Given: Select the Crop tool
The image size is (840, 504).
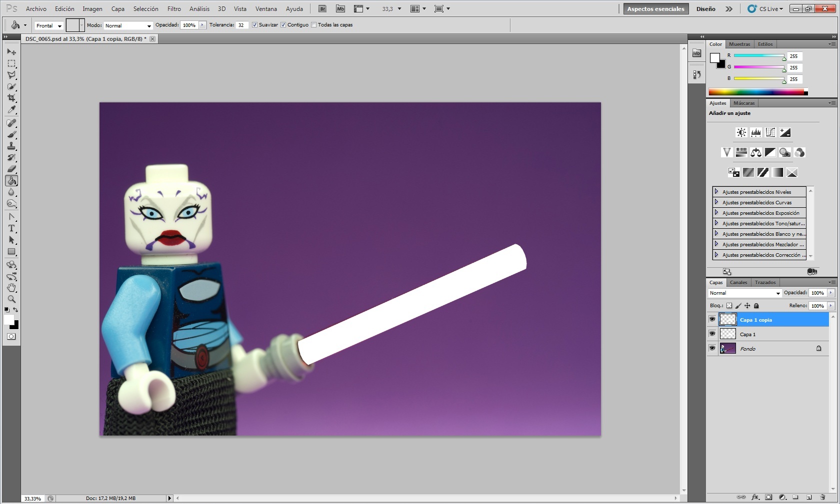Looking at the screenshot, I should pos(11,98).
